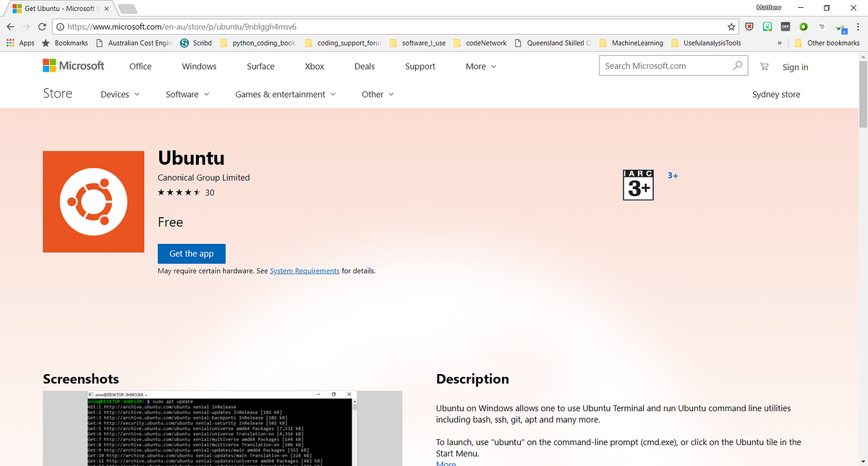Click the shopping cart icon

[763, 66]
